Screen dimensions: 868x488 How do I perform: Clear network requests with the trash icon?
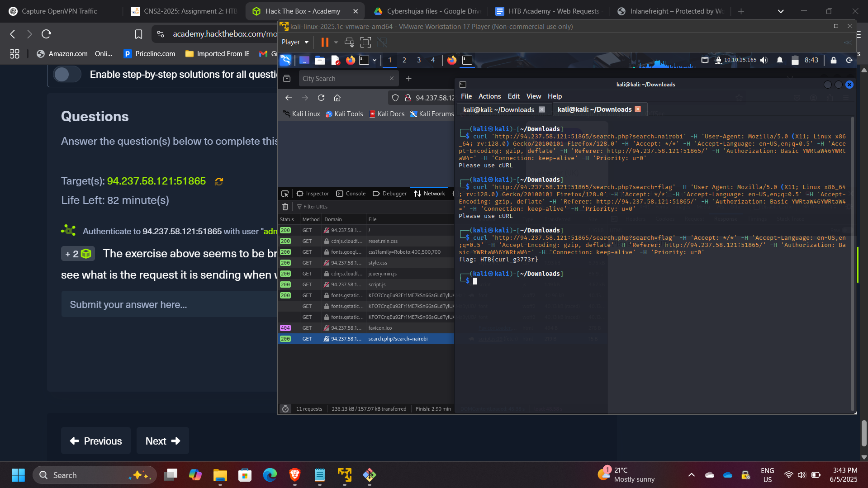click(x=285, y=207)
